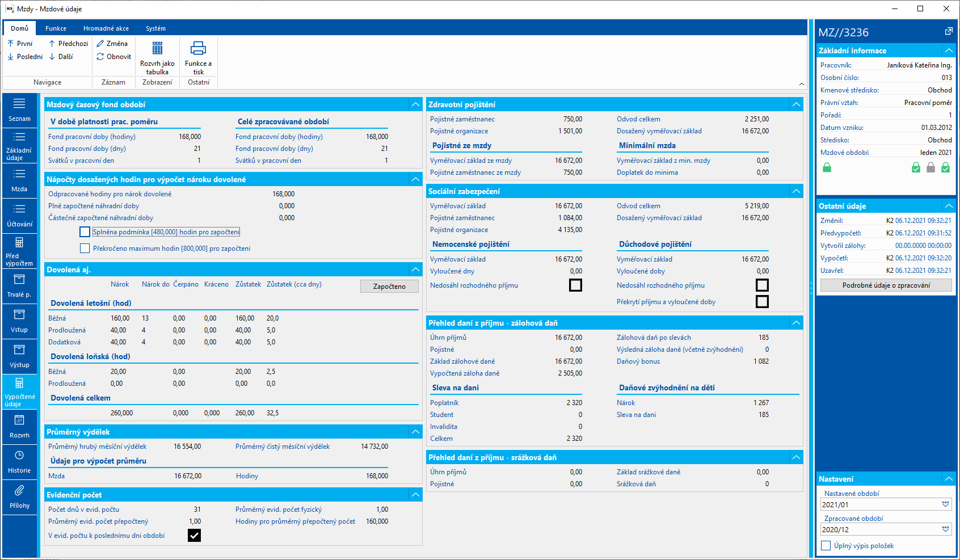Toggle Důchodové Nedosáhl rozhodného příjmu checkbox
The height and width of the screenshot is (560, 960).
coord(762,285)
